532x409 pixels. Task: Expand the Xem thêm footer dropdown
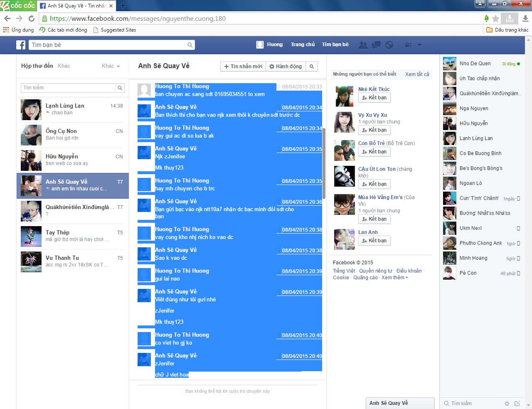tap(395, 278)
